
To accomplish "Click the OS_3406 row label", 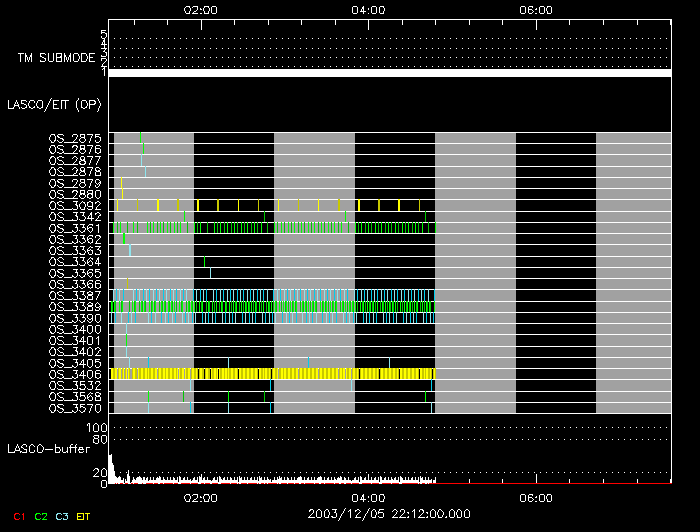I will pos(75,374).
